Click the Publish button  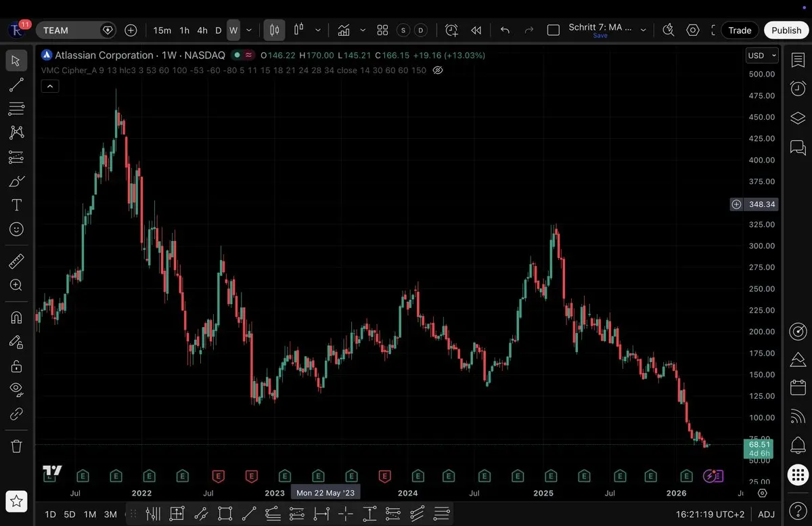pos(786,30)
